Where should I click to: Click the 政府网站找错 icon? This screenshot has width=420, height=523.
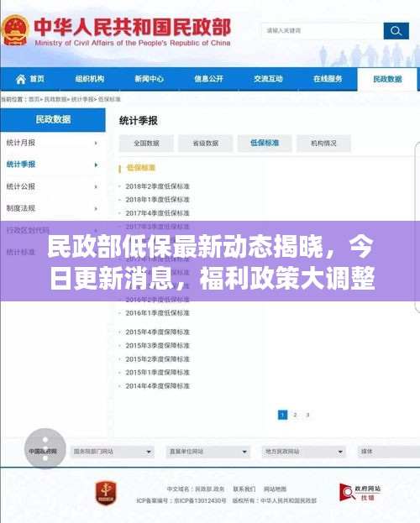click(360, 492)
